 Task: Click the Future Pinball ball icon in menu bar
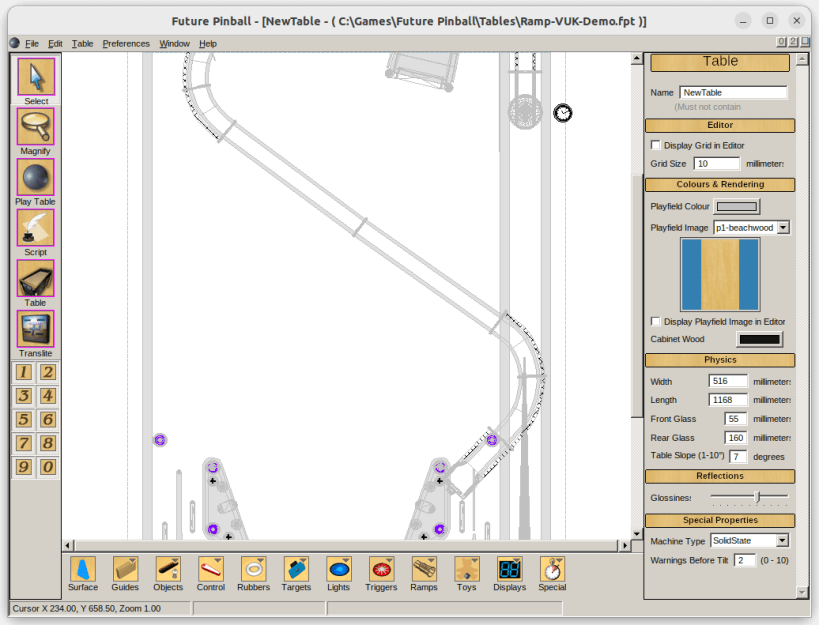(x=15, y=43)
